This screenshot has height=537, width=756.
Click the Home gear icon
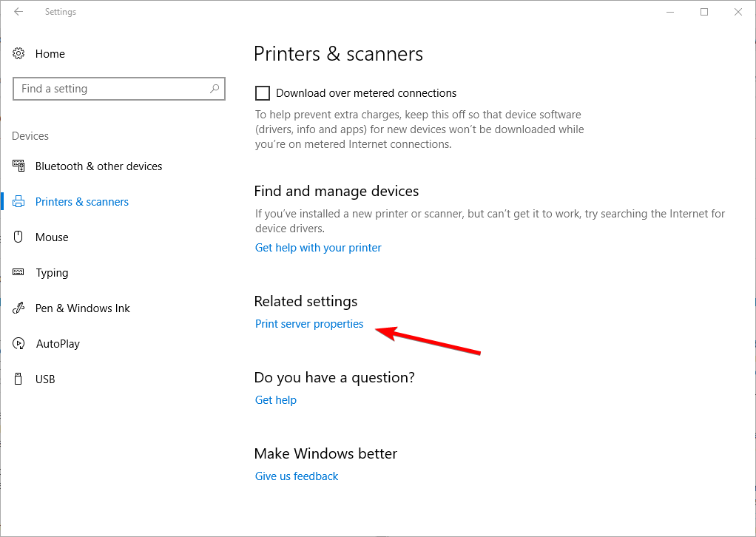click(18, 53)
